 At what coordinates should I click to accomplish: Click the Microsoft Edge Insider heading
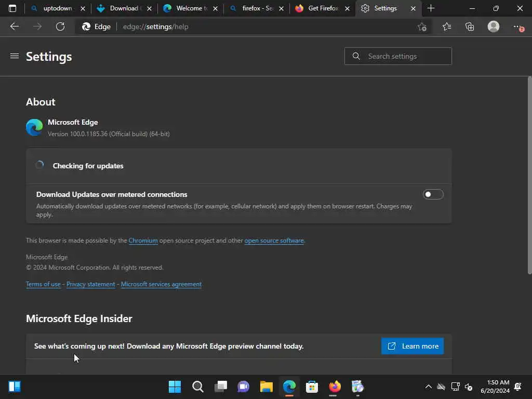click(x=79, y=318)
